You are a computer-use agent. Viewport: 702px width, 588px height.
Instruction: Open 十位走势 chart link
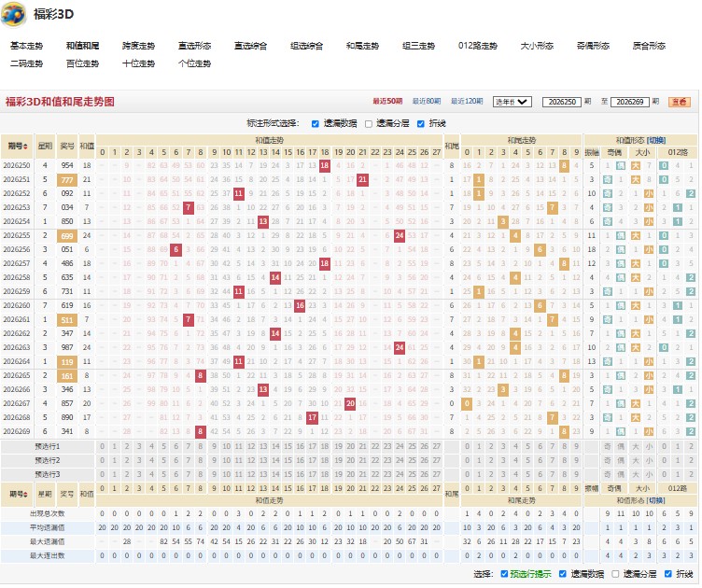(138, 63)
